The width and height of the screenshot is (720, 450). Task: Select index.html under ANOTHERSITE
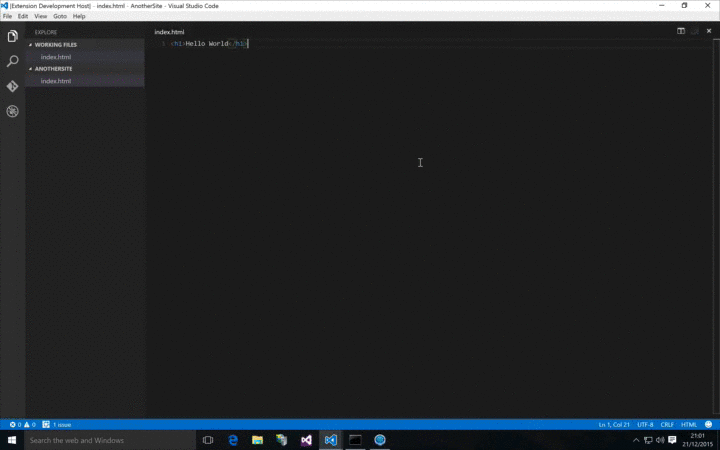click(85, 81)
